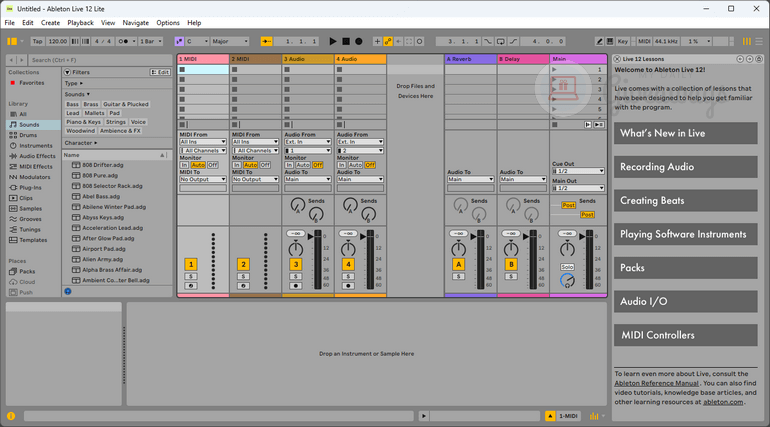Select Grooves in browser library
Image resolution: width=770 pixels, height=427 pixels.
[x=30, y=219]
